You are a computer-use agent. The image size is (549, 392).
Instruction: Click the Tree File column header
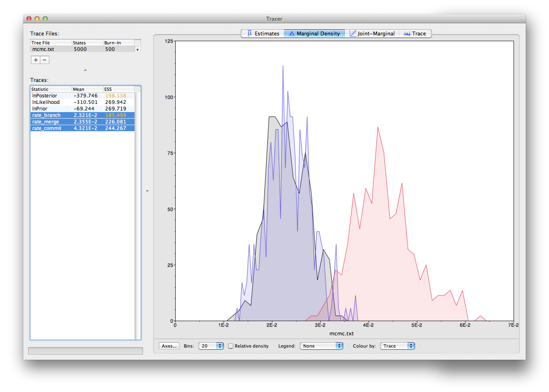51,43
